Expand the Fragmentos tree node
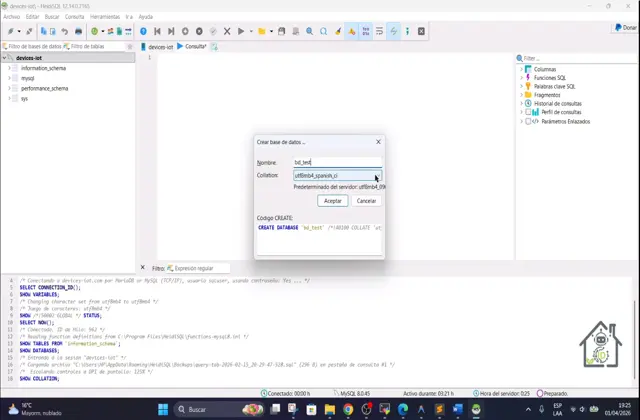Image resolution: width=640 pixels, height=420 pixels. click(x=522, y=95)
